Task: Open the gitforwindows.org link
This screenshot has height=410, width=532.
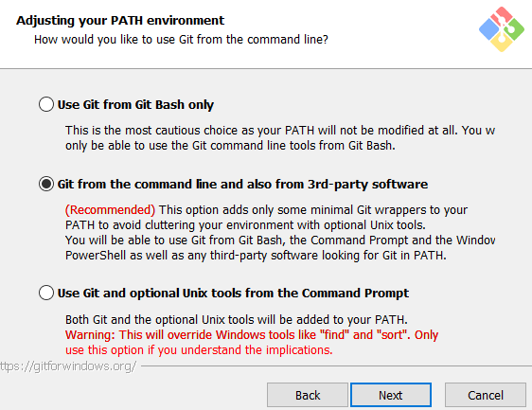Action: click(68, 366)
